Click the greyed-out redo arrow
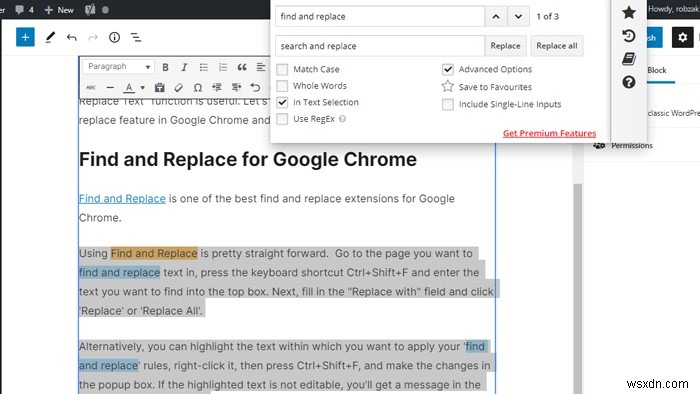 tap(93, 37)
